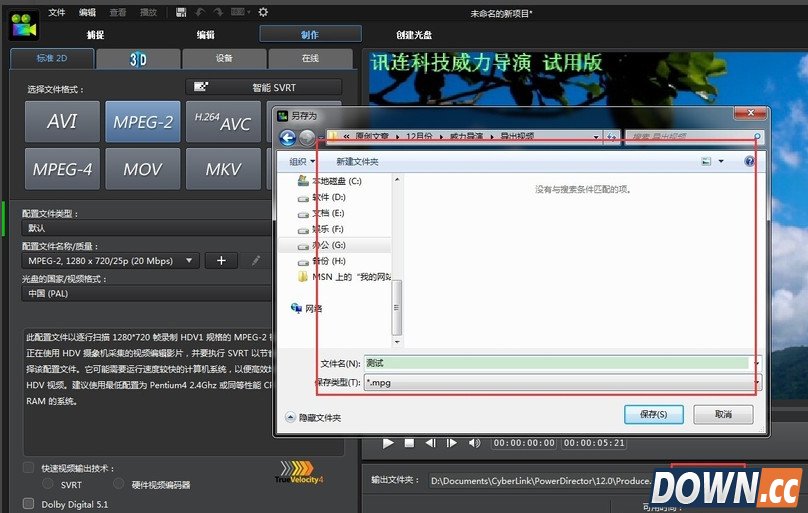Viewport: 808px width, 513px height.
Task: Open the 中国 (PAL) country format dropdown
Action: pyautogui.click(x=147, y=293)
